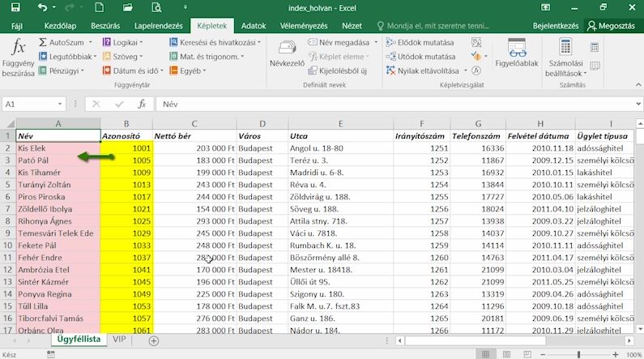644x359 pixels.
Task: Collapse the ribbon
Action: coord(638,85)
